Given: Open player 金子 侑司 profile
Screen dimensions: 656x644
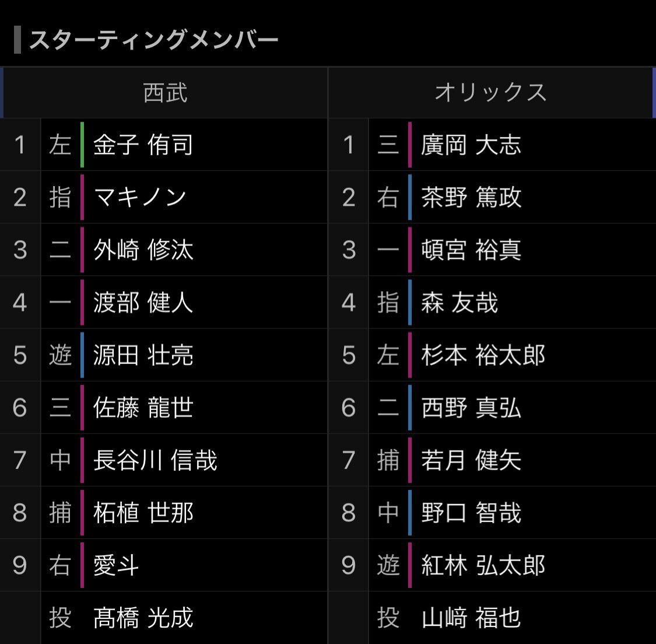Looking at the screenshot, I should pyautogui.click(x=143, y=145).
